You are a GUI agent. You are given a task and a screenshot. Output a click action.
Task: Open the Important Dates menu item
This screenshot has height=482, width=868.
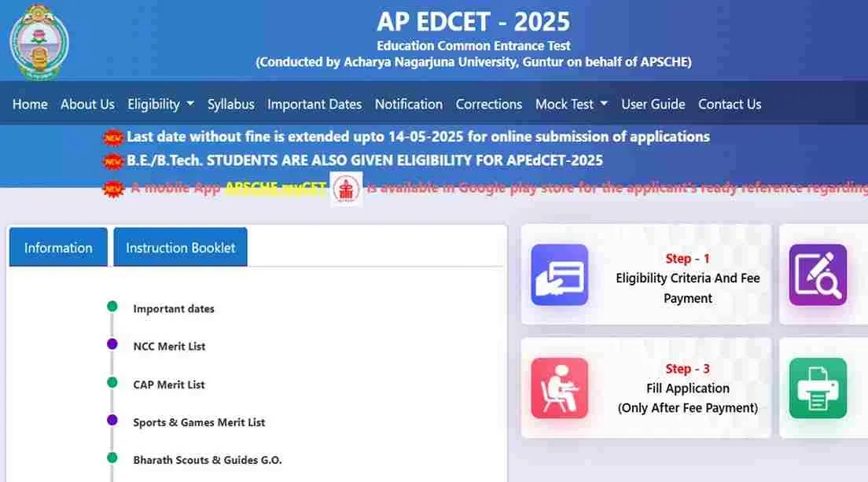point(314,104)
